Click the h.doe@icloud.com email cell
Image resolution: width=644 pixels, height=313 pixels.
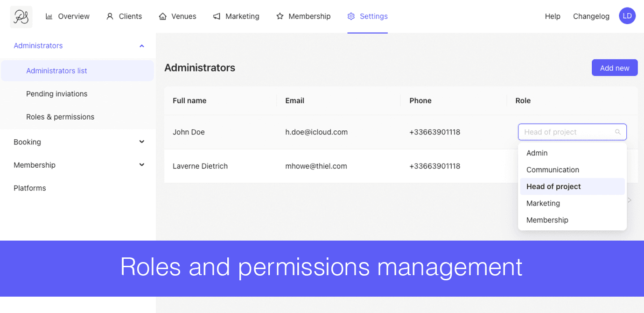pos(316,132)
